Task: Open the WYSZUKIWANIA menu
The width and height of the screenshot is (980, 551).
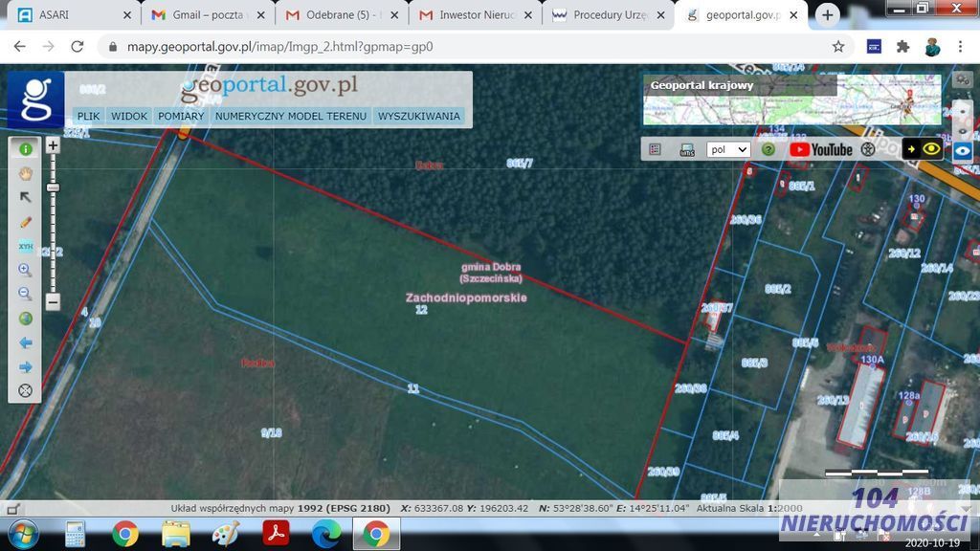Action: (419, 116)
